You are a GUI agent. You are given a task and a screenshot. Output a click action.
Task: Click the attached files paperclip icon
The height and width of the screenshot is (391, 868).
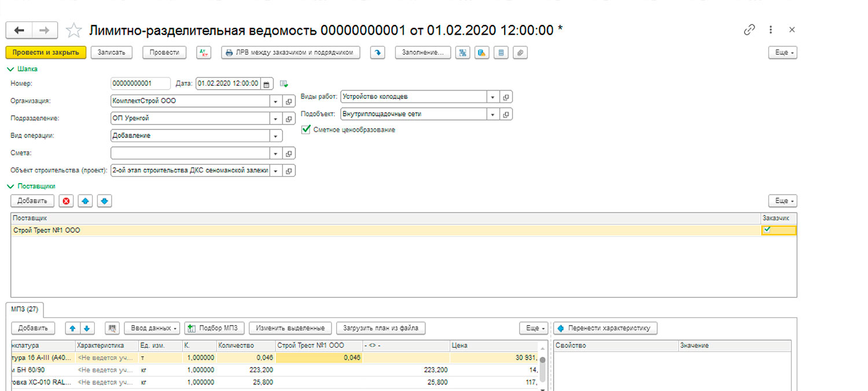click(x=520, y=53)
